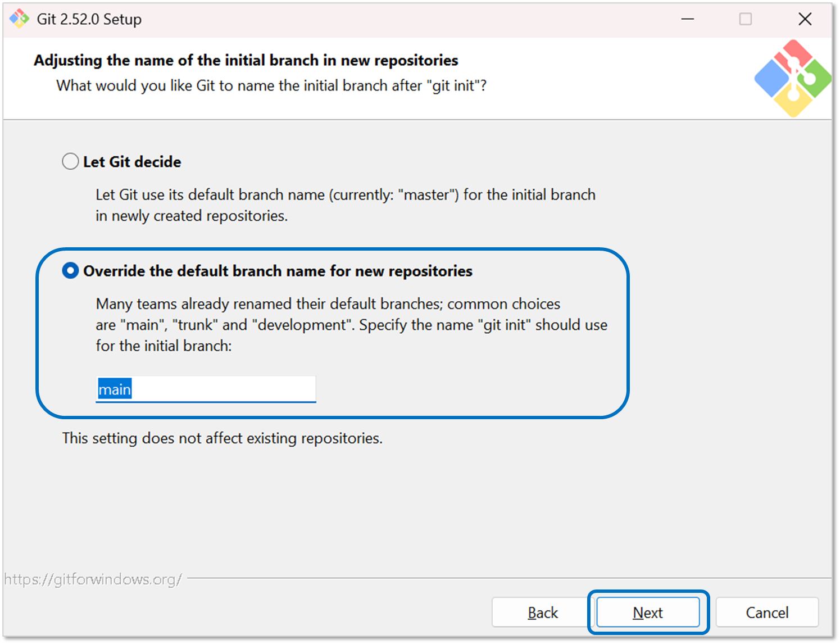The width and height of the screenshot is (840, 644).
Task: Enable the highlighted branch override radio button
Action: coord(70,270)
